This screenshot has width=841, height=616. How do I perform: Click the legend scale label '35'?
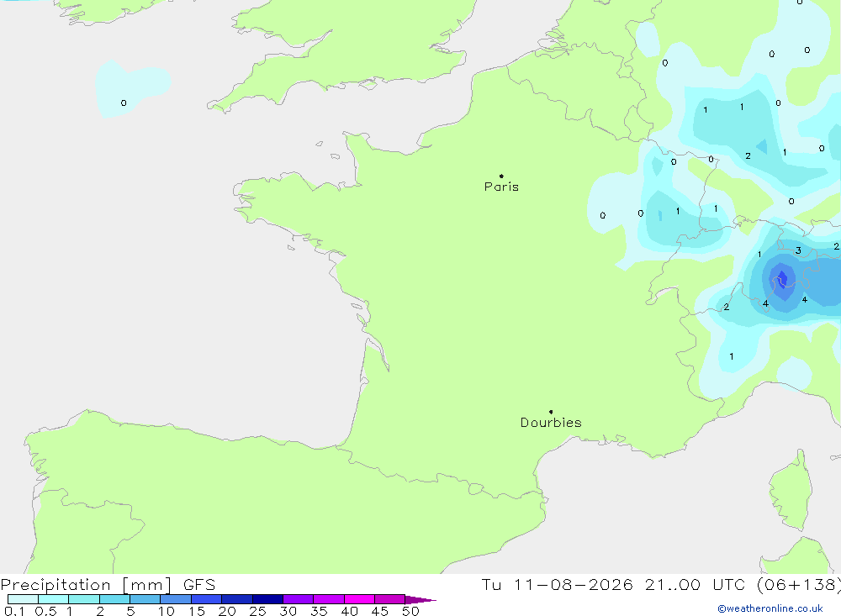pos(319,611)
